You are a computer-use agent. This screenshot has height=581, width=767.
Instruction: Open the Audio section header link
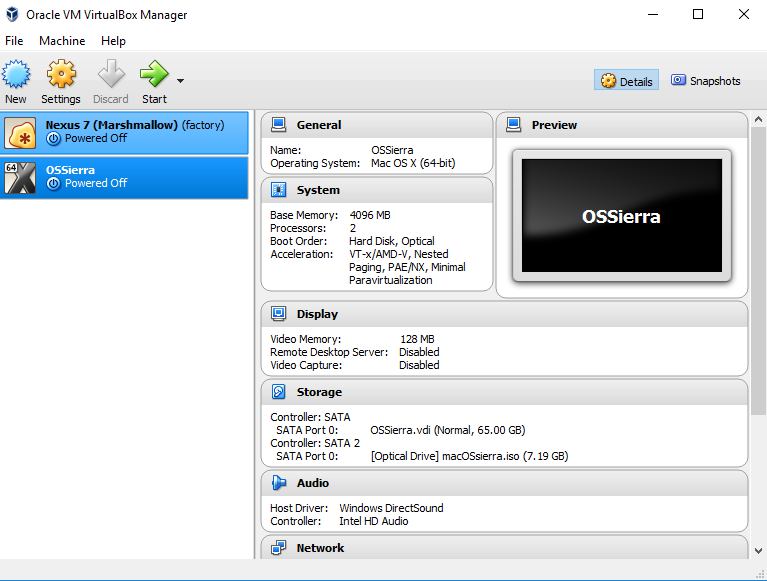tap(313, 483)
